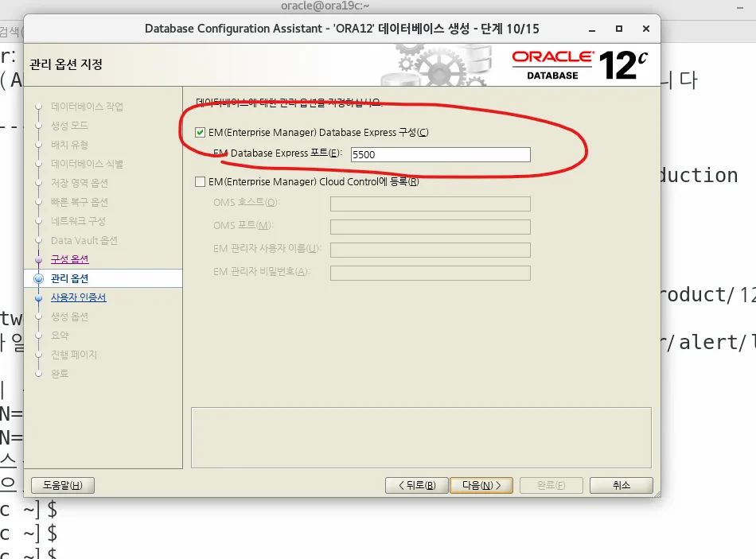Click the oracle@ora19c terminal window title
756x559 pixels.
(325, 6)
